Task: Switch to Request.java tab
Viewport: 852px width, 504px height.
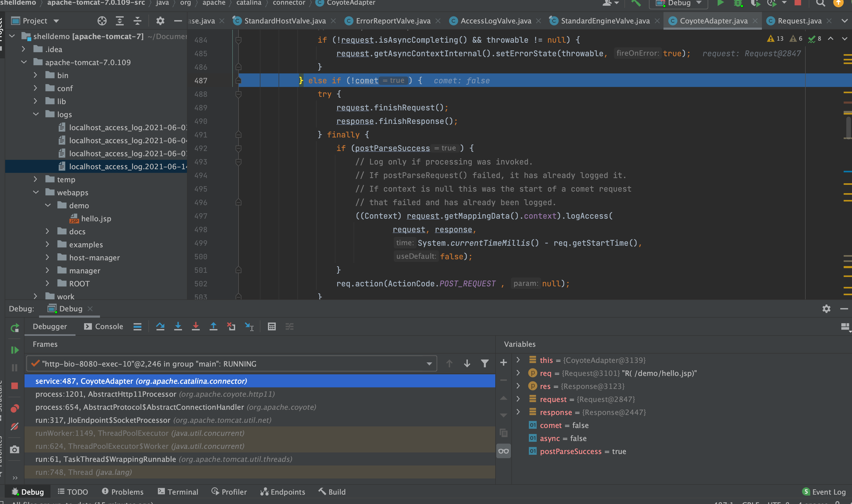Action: tap(799, 21)
